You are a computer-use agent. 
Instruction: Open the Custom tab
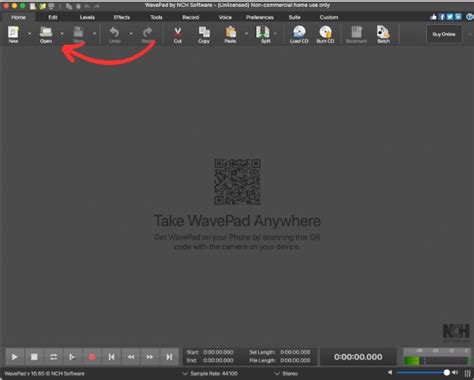(329, 17)
